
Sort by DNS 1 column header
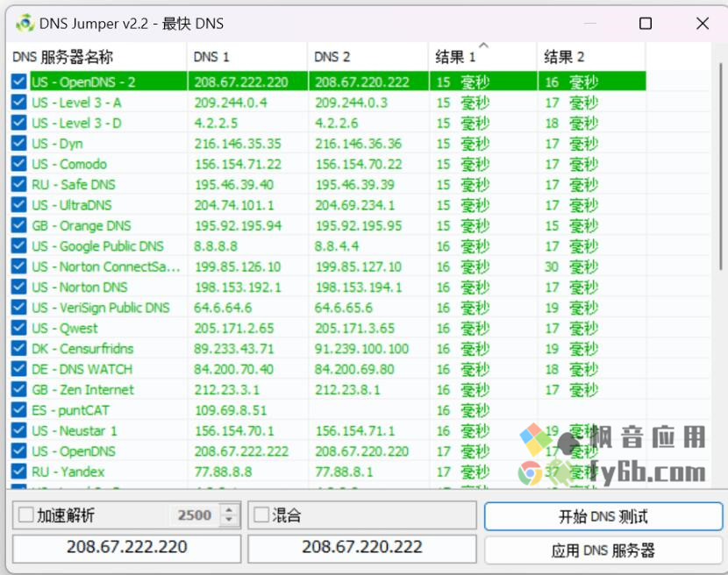247,57
